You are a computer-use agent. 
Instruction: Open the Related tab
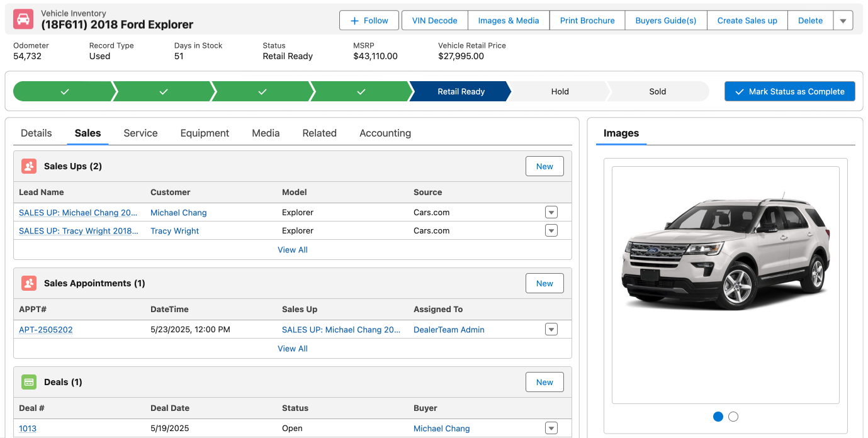[319, 133]
